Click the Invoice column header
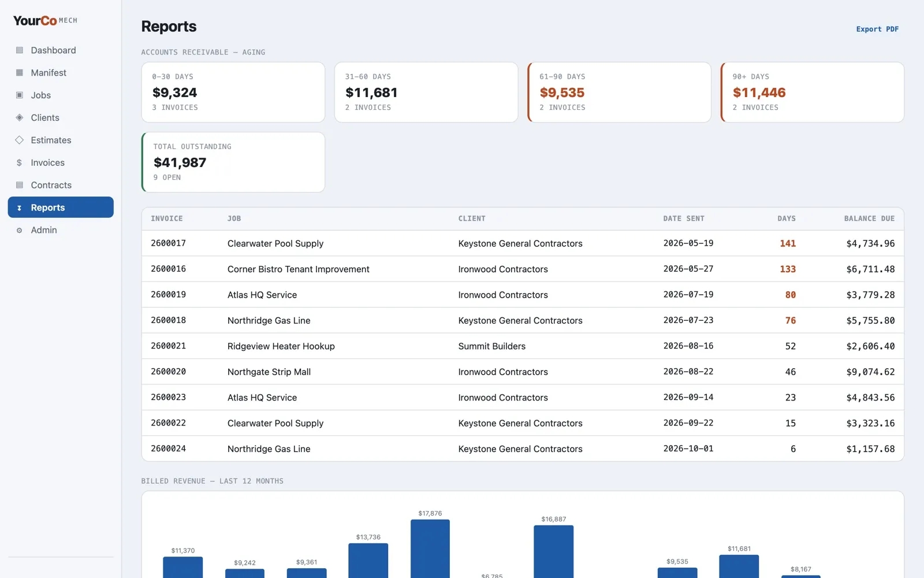924x578 pixels. point(167,218)
